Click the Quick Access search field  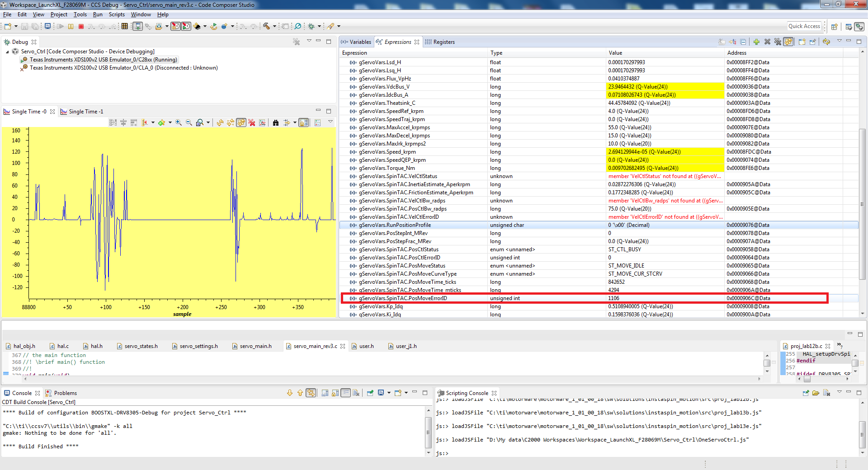pos(804,26)
